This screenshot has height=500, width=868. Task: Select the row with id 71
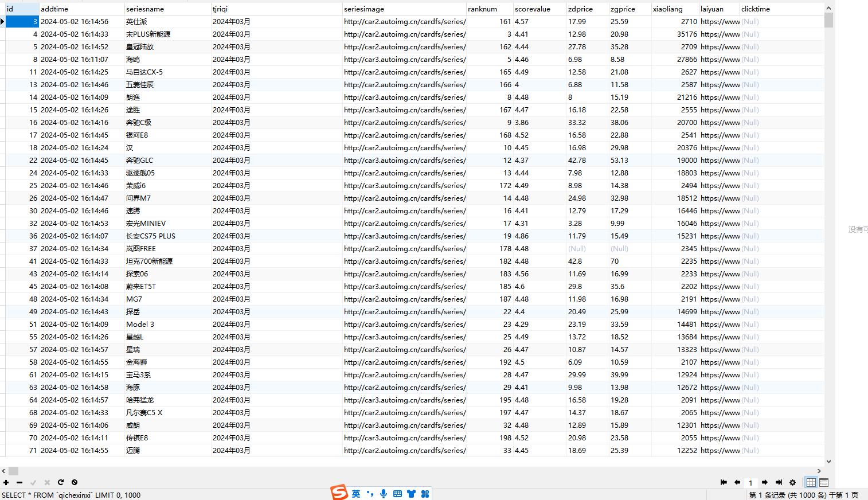coord(415,451)
